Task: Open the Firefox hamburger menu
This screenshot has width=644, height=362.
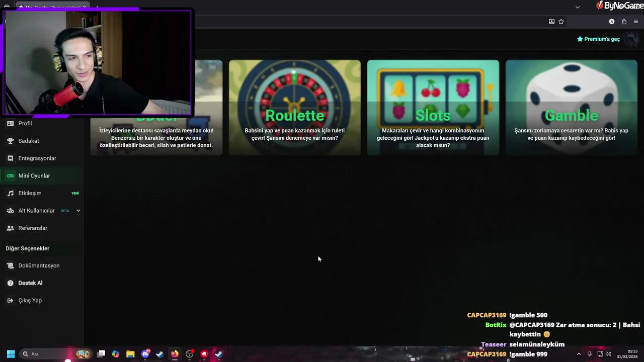Action: tap(636, 22)
